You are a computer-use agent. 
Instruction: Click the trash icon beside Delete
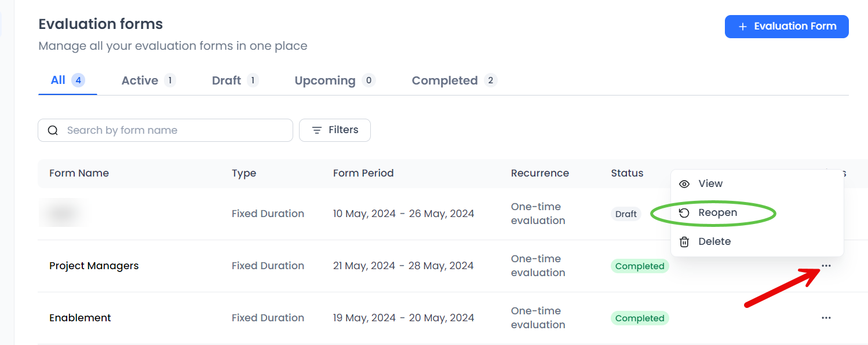click(x=684, y=241)
